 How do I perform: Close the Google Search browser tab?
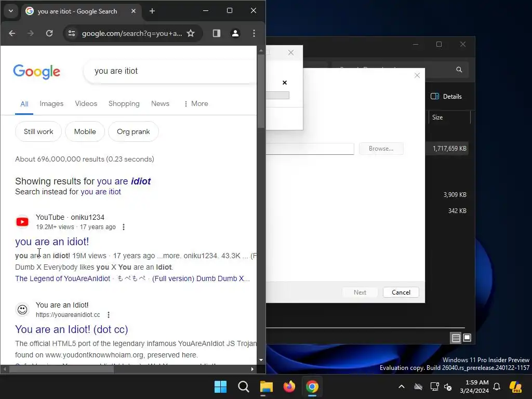pyautogui.click(x=134, y=11)
